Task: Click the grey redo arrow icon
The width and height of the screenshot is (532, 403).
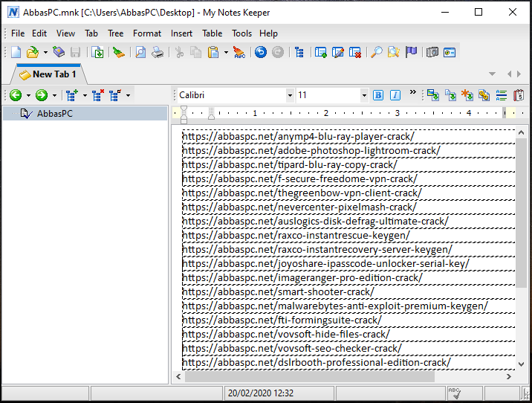Action: pyautogui.click(x=278, y=52)
